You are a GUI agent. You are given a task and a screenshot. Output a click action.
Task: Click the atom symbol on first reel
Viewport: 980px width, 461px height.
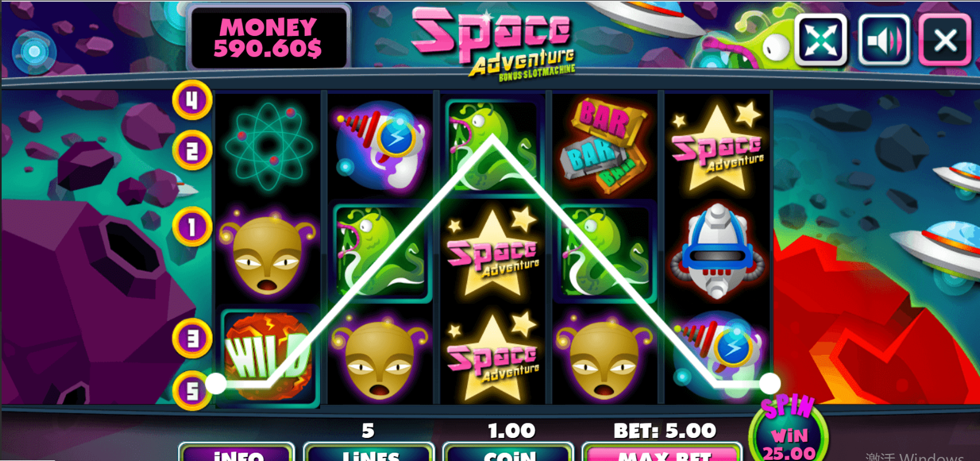(x=268, y=146)
